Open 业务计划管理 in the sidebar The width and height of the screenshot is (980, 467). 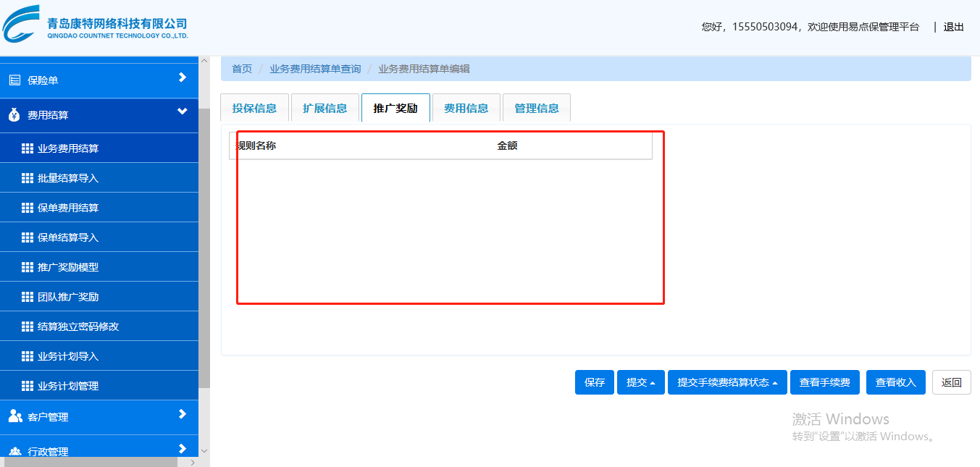click(99, 386)
